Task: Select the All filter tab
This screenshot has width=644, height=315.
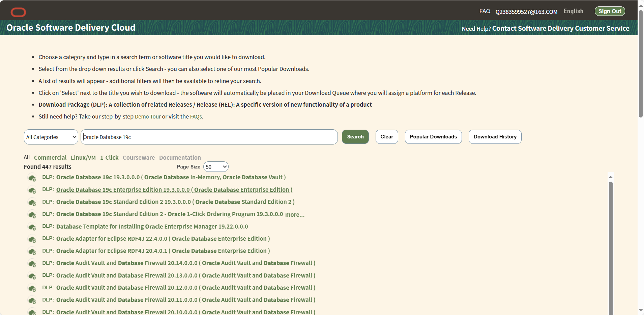Action: [27, 157]
